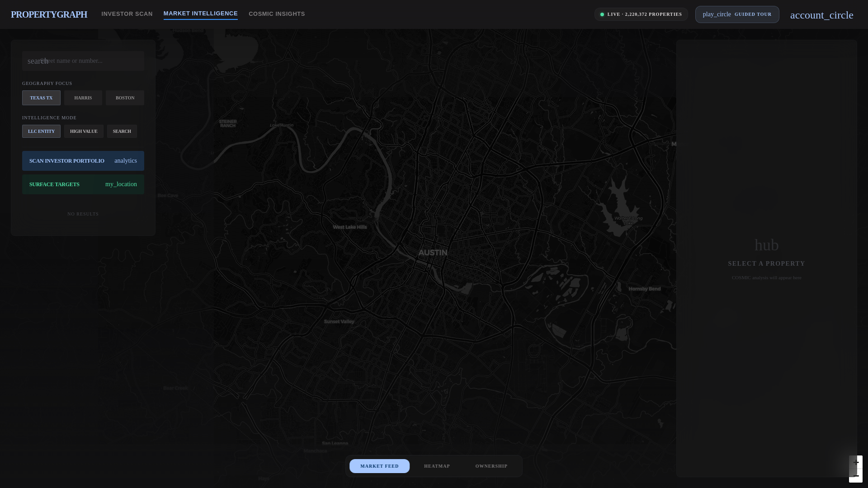Click the Surface Targets button
The width and height of the screenshot is (868, 488).
tap(83, 184)
